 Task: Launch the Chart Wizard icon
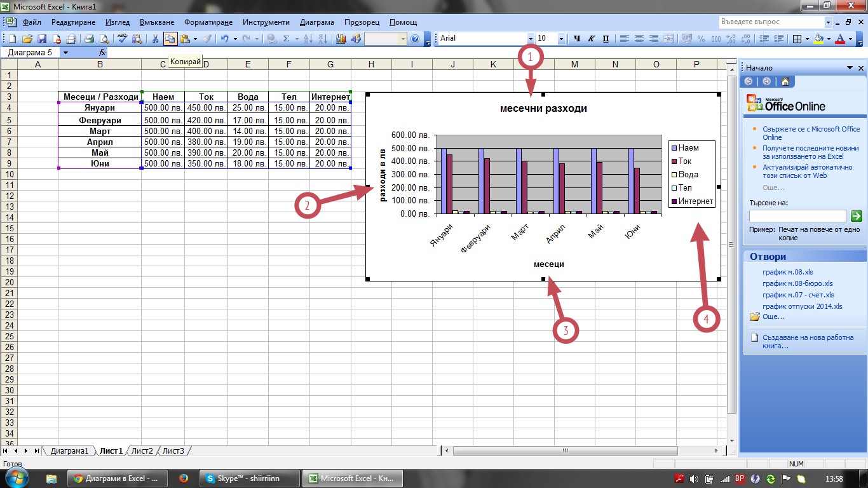tap(341, 39)
